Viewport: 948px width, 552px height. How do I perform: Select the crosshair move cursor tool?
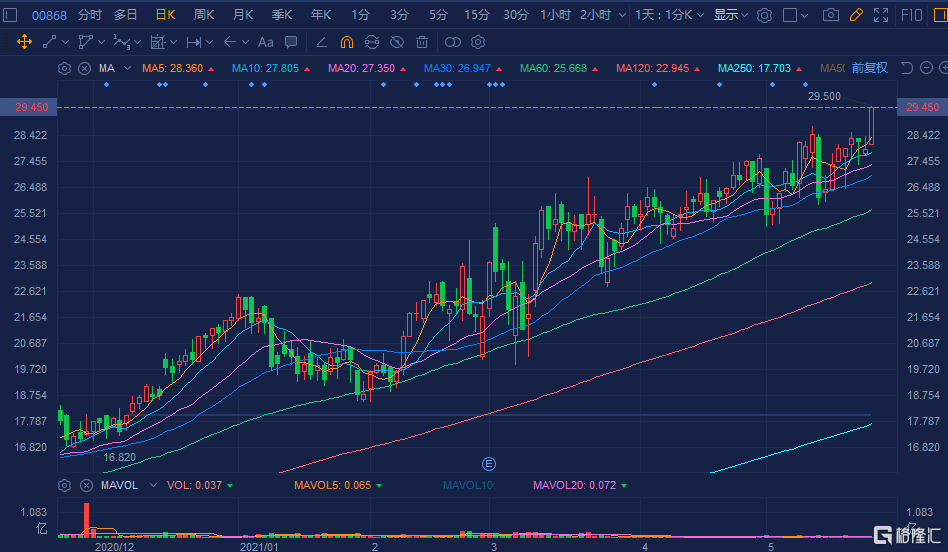coord(24,42)
